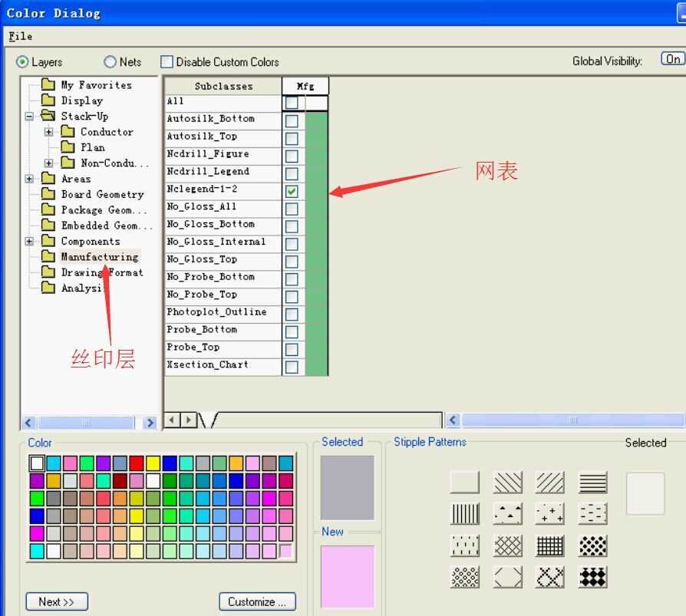The width and height of the screenshot is (686, 616).
Task: Check the Probe_Top visibility box
Action: [x=292, y=349]
